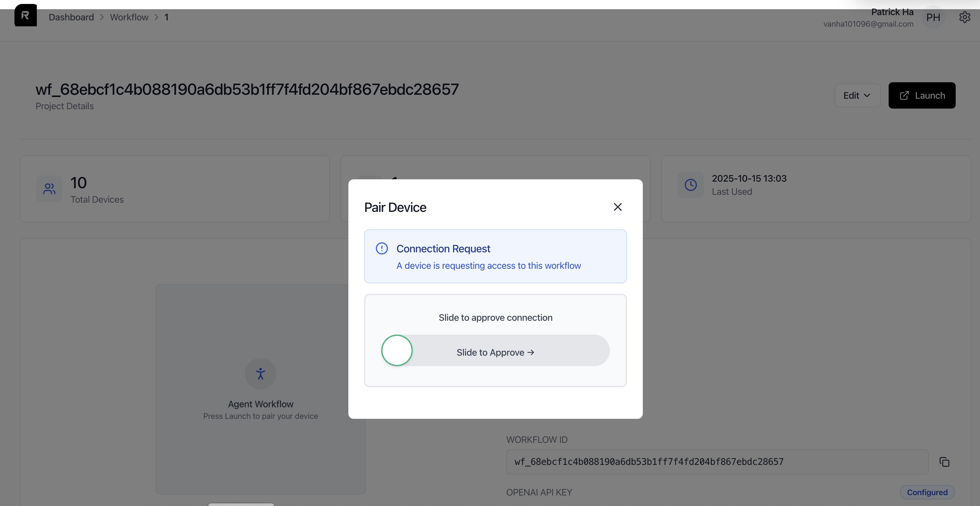Click the Connection Request info icon
The image size is (980, 506).
(382, 249)
